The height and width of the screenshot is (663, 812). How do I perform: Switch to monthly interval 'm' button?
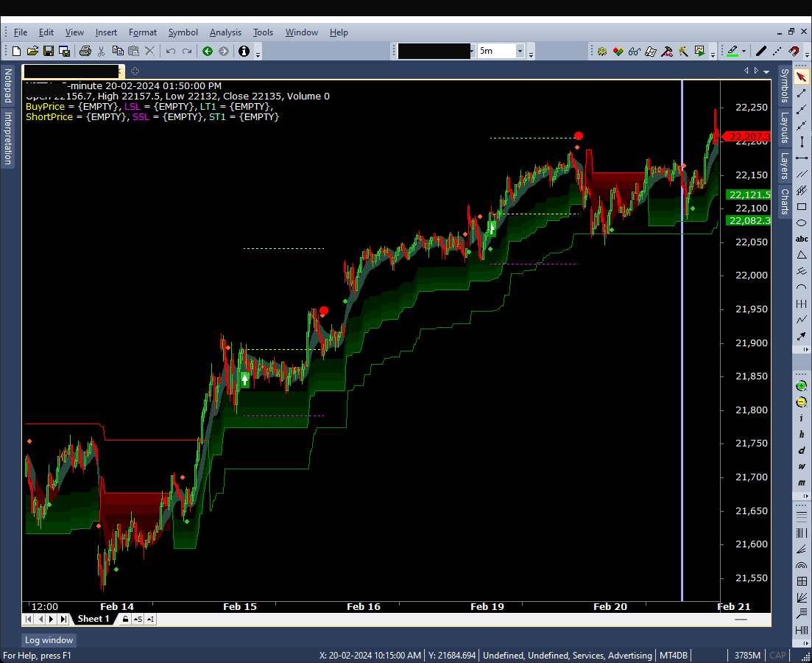pos(801,483)
